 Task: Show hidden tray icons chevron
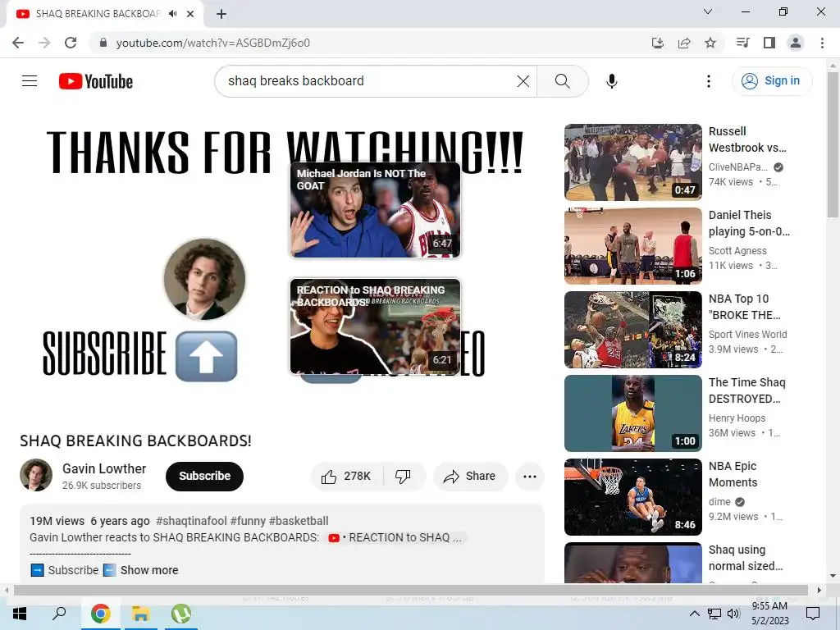(x=694, y=614)
